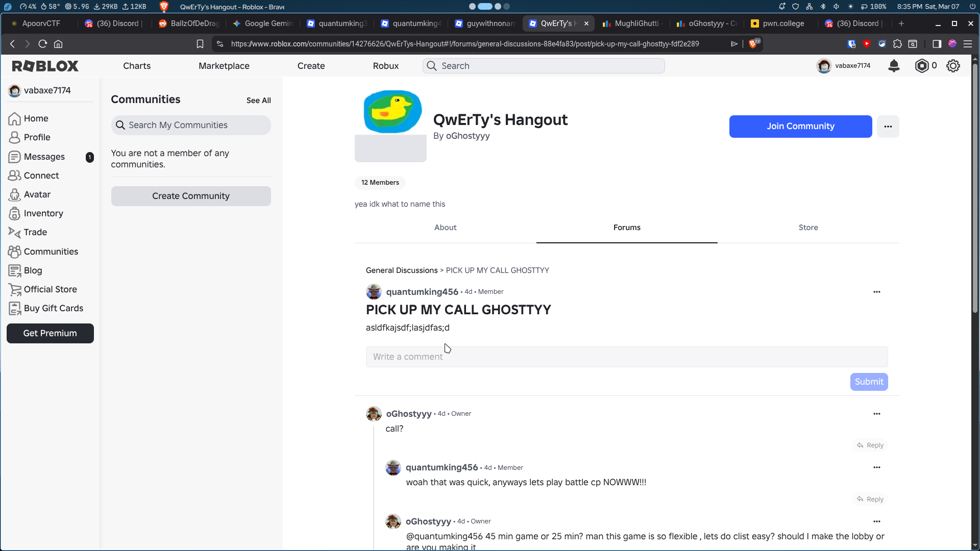Click the Write a comment field
Viewport: 980px width, 551px height.
point(626,357)
